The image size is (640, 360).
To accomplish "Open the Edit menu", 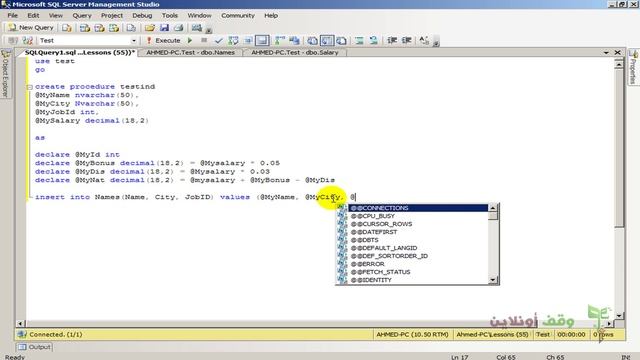I will coord(33,16).
